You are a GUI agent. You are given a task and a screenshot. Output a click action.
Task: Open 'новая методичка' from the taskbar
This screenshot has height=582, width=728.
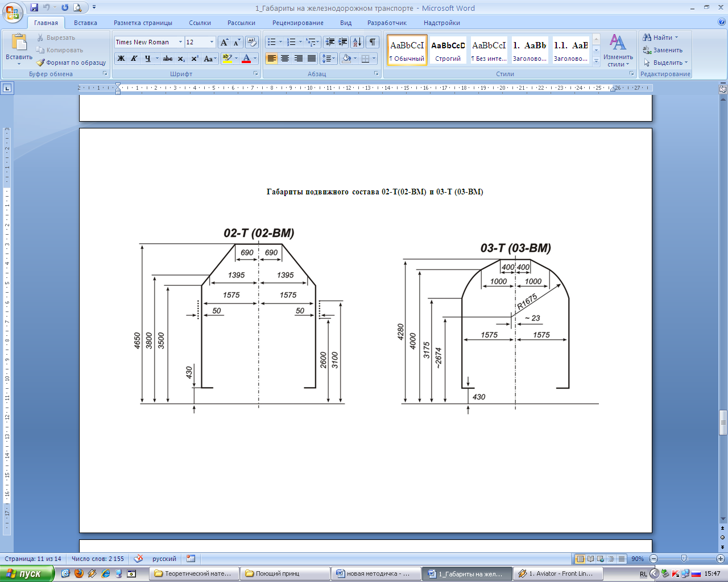[376, 573]
